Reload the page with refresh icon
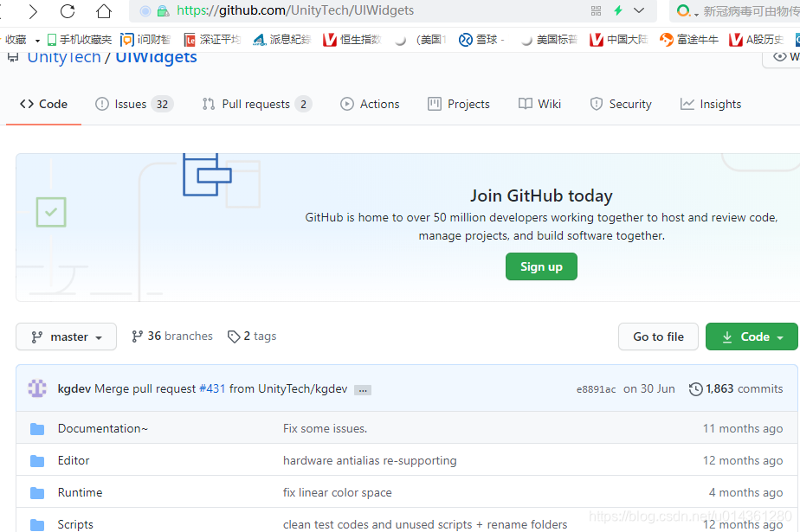Image resolution: width=800 pixels, height=532 pixels. 68,11
